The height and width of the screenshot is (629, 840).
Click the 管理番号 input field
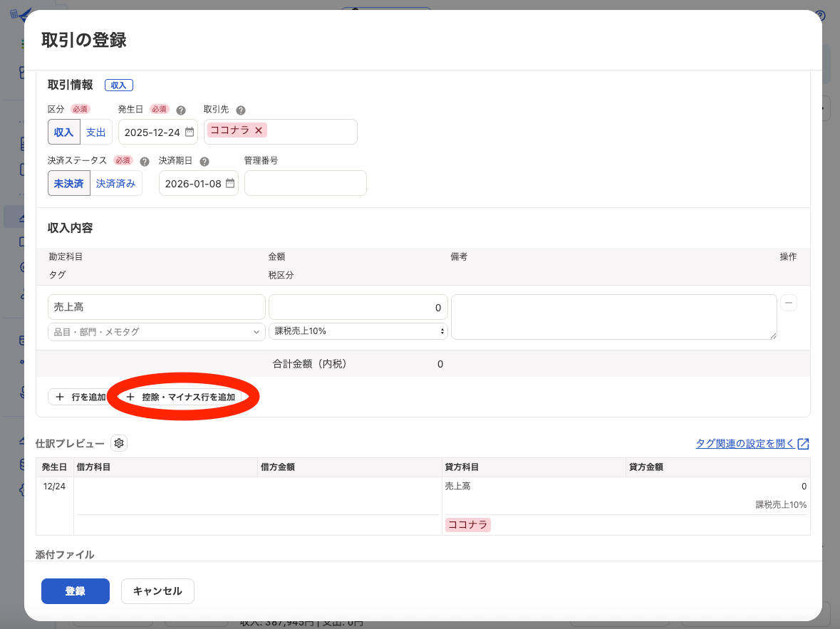[x=305, y=184]
